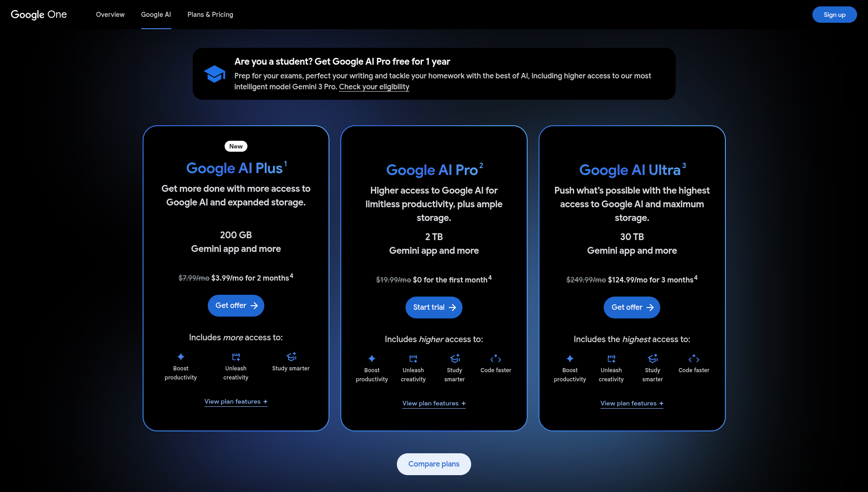Click the New badge on AI Plus
The image size is (868, 492).
click(236, 146)
